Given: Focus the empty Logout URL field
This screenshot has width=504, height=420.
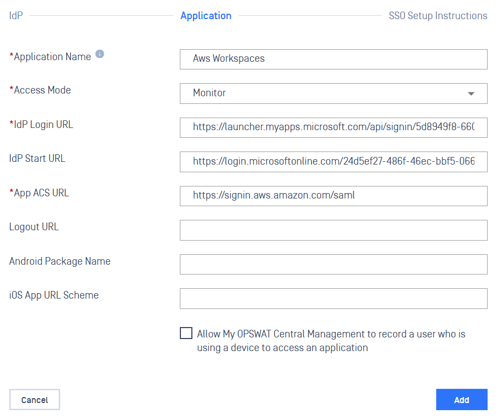Looking at the screenshot, I should point(333,230).
